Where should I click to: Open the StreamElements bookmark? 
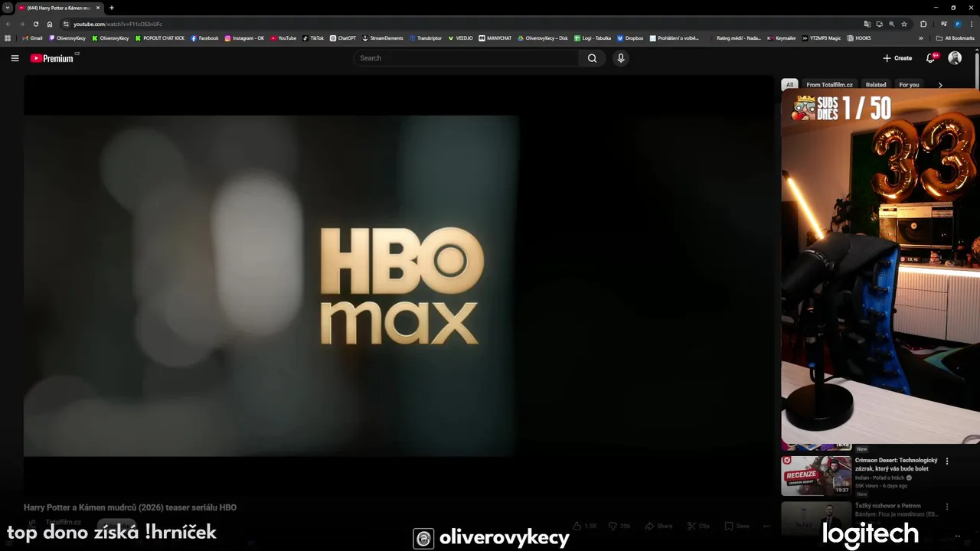coord(383,37)
